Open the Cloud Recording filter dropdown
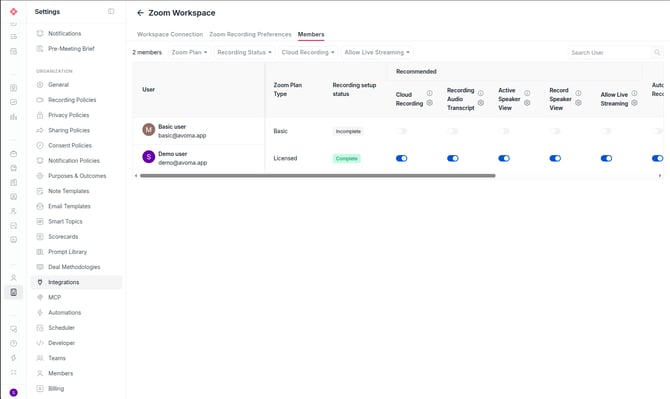This screenshot has height=399, width=670. [x=308, y=52]
